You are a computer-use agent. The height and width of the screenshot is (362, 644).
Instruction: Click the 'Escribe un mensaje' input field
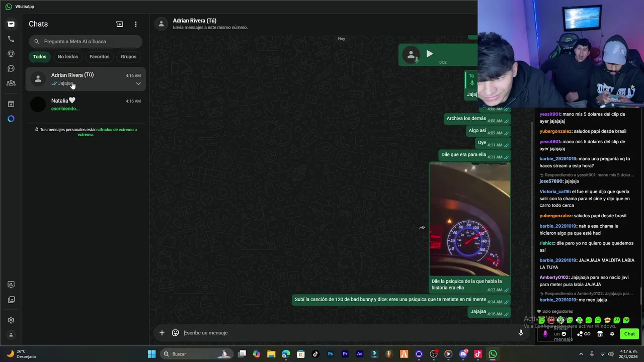point(347,333)
